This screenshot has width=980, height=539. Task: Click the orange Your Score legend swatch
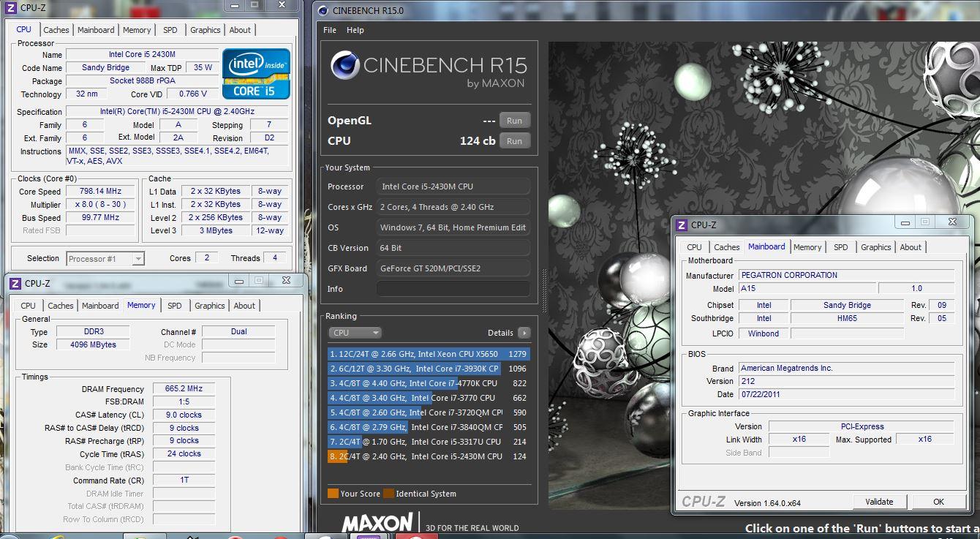(333, 494)
